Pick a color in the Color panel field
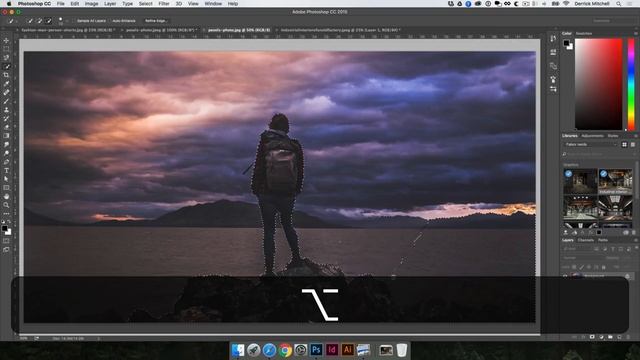The image size is (640, 360). [x=598, y=84]
